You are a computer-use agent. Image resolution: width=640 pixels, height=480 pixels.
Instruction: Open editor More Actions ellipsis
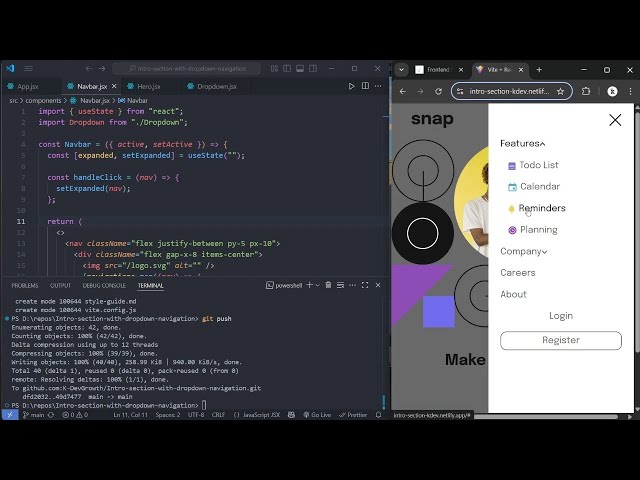tap(378, 86)
